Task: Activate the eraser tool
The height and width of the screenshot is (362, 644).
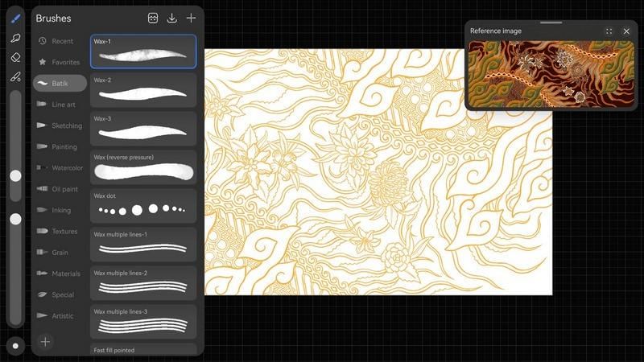Action: coord(15,57)
